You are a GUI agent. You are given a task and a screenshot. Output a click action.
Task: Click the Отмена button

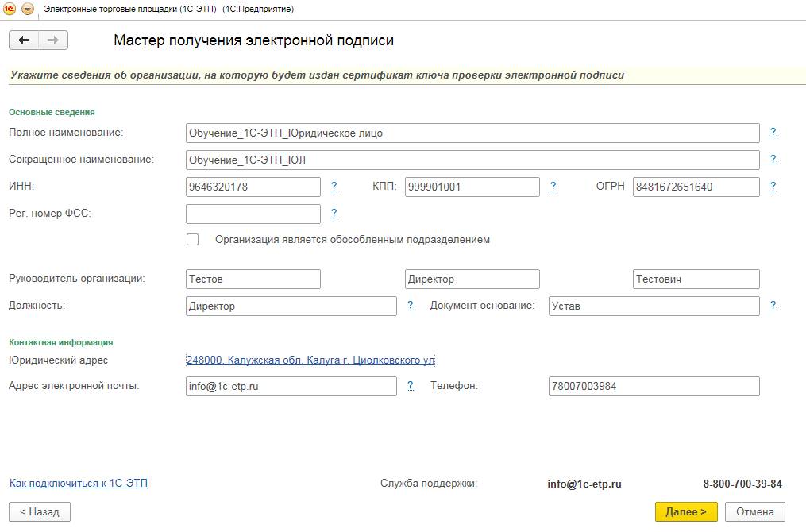[754, 512]
